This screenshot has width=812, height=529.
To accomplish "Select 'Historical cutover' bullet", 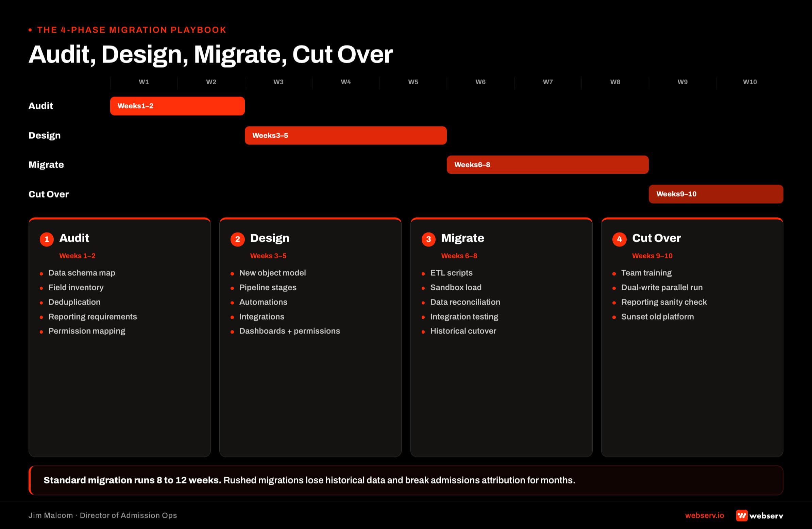I will pyautogui.click(x=463, y=331).
